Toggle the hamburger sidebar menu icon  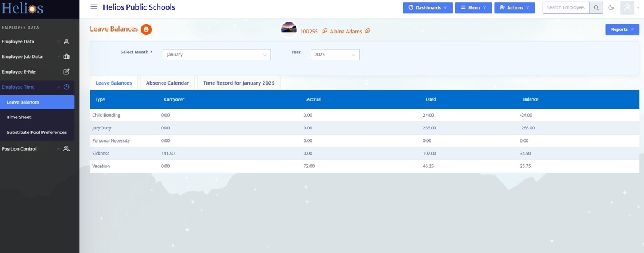coord(94,7)
